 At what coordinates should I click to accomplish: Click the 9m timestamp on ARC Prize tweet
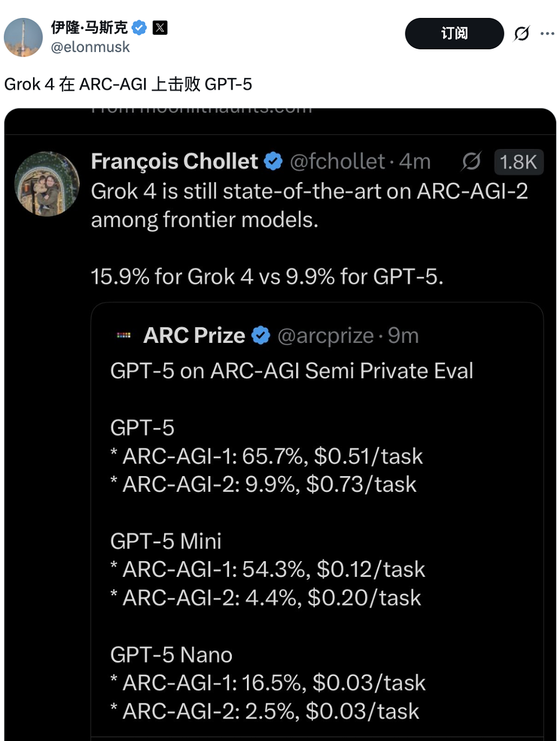[403, 335]
